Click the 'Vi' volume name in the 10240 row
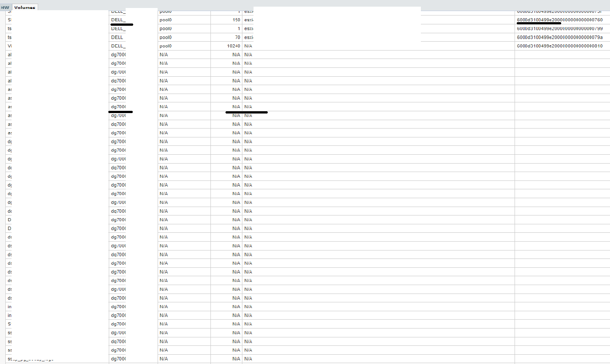This screenshot has height=364, width=610. 9,46
